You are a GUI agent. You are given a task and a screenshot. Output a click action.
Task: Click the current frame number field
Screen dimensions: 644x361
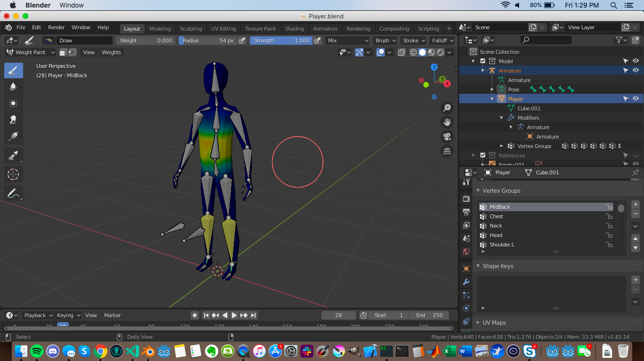(339, 315)
